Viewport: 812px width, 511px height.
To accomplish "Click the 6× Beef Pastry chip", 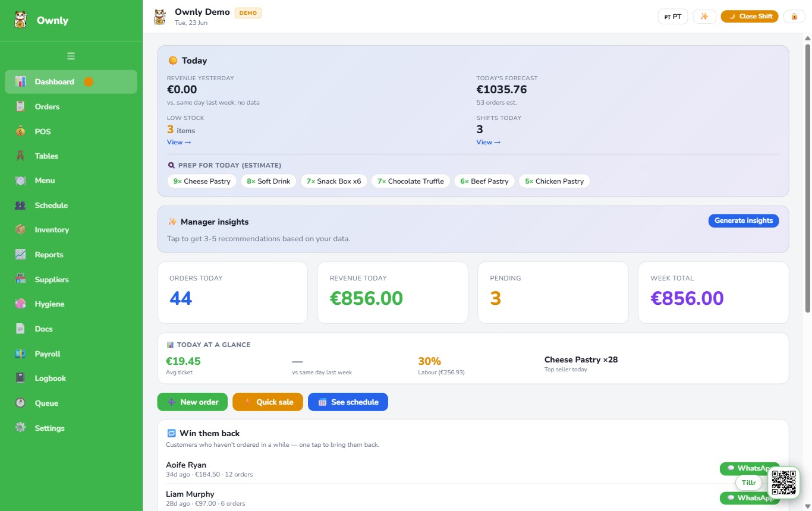I will 484,181.
